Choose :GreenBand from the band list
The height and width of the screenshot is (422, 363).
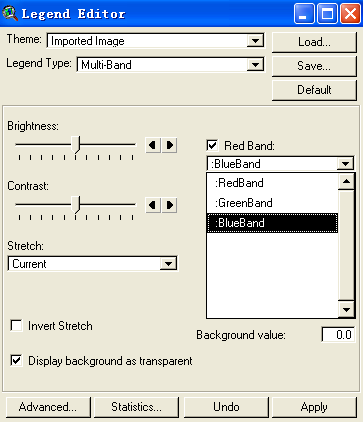click(x=272, y=203)
